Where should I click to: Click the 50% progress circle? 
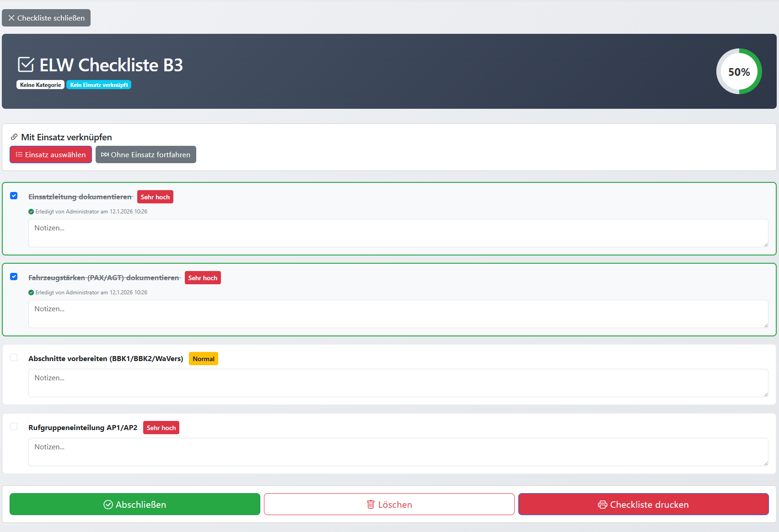point(738,71)
